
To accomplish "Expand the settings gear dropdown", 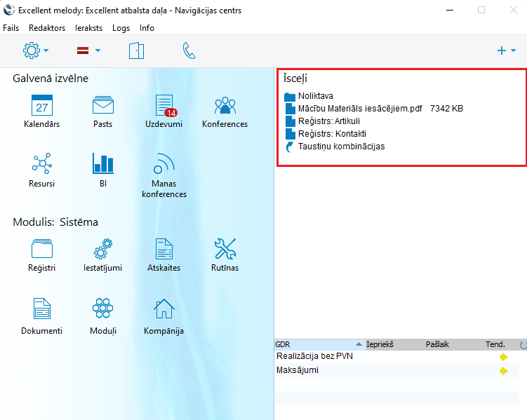I will (36, 50).
